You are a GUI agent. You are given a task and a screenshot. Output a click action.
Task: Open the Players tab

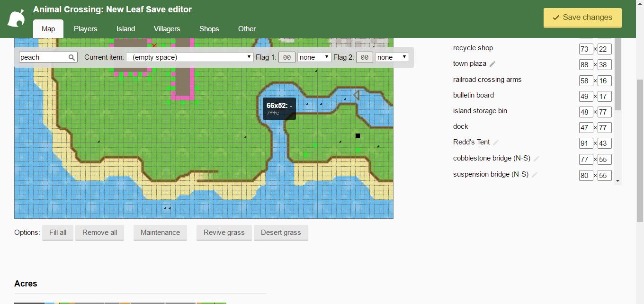pyautogui.click(x=85, y=29)
